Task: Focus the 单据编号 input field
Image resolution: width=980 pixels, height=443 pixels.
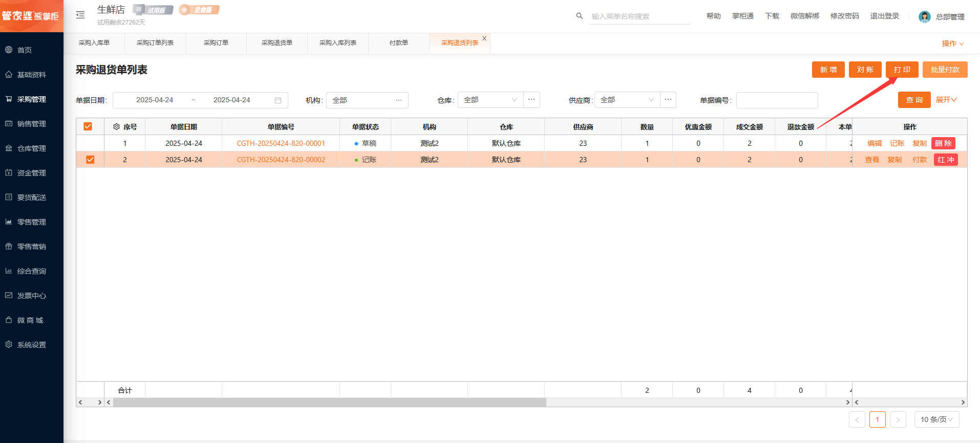Action: (x=777, y=100)
